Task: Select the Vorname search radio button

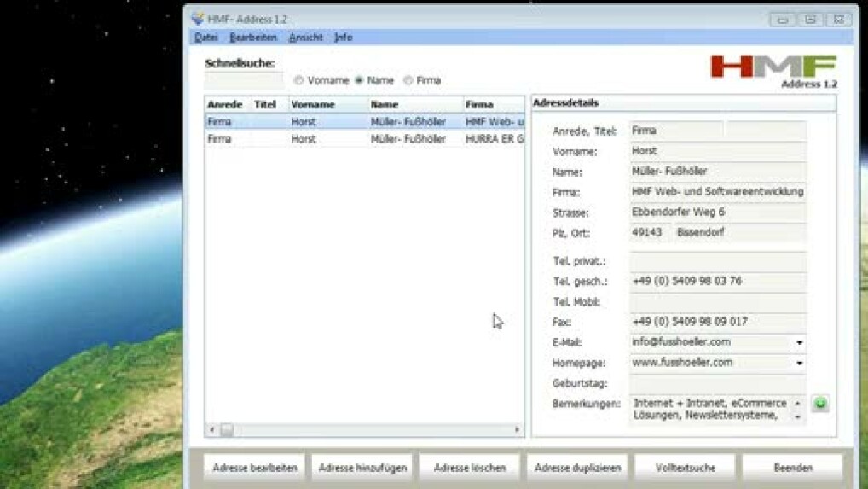Action: (x=298, y=80)
